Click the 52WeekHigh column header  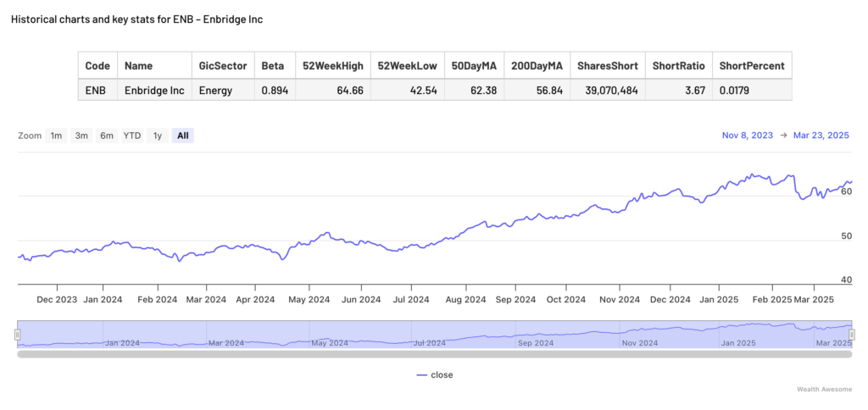tap(332, 65)
